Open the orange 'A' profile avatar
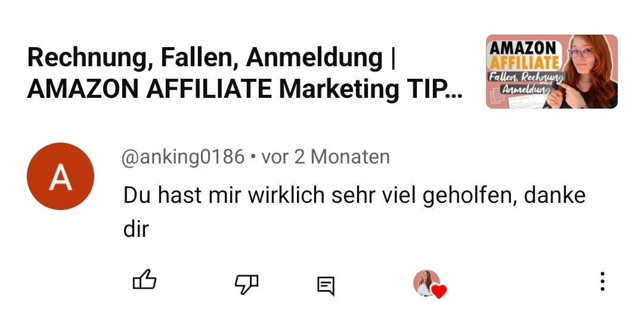Image resolution: width=644 pixels, height=321 pixels. pos(60,177)
